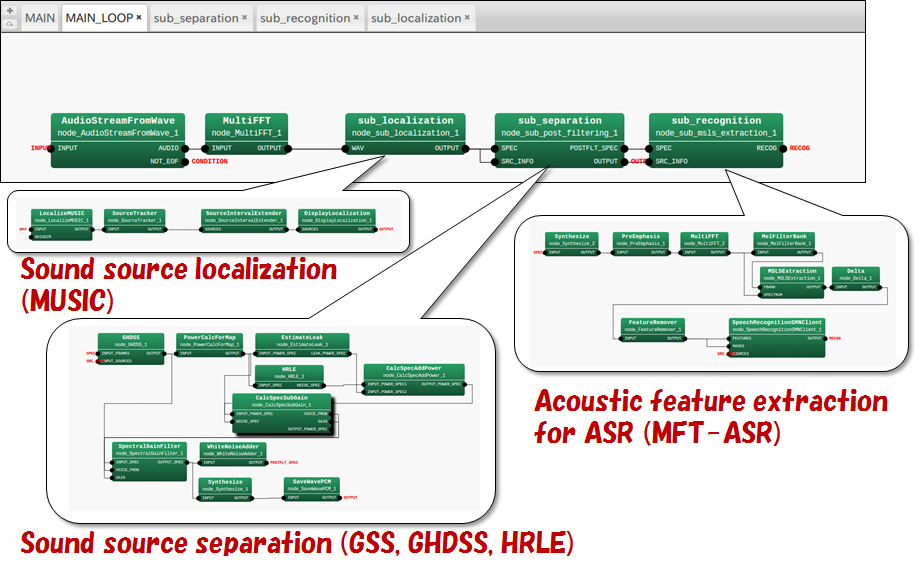This screenshot has width=918, height=574.
Task: Click the POSTFLT_SPEC output port on sub_separation
Action: 624,148
